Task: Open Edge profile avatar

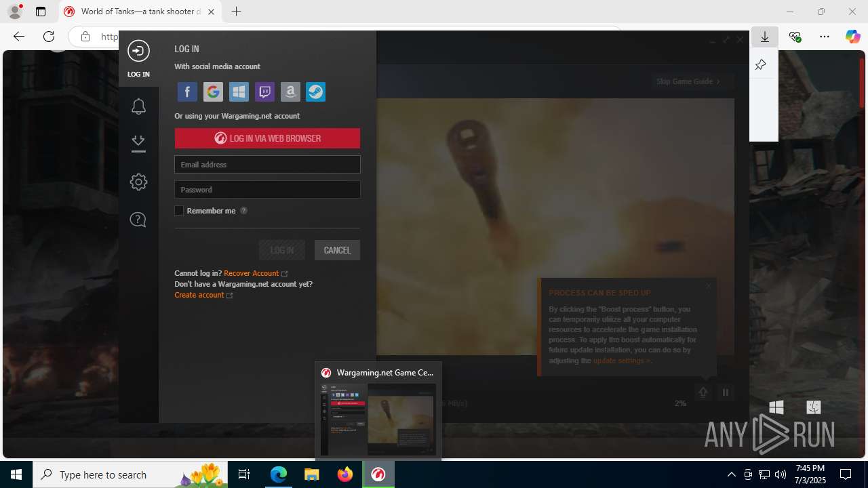Action: pos(15,12)
